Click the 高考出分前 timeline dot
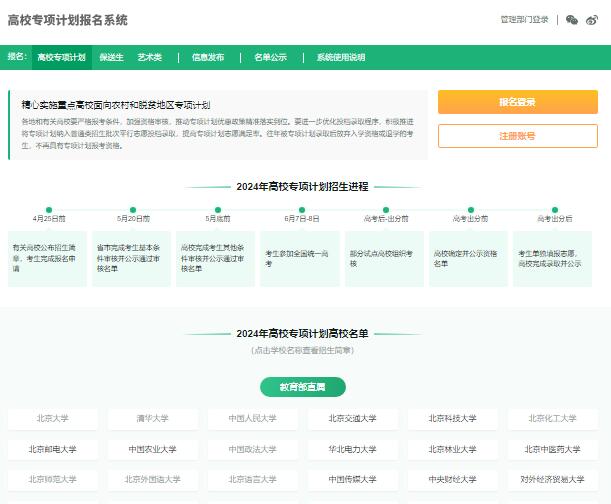 click(471, 210)
